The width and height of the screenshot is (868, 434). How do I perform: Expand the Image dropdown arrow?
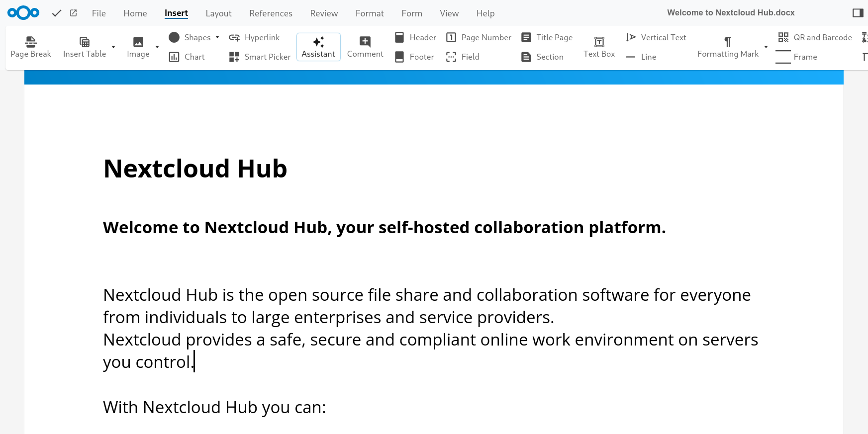(157, 47)
